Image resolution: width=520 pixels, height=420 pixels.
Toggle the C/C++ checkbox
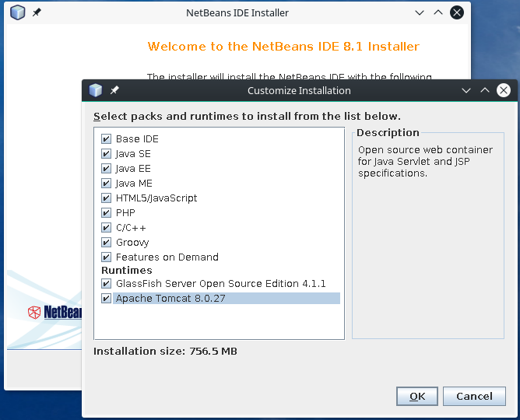[x=106, y=228]
